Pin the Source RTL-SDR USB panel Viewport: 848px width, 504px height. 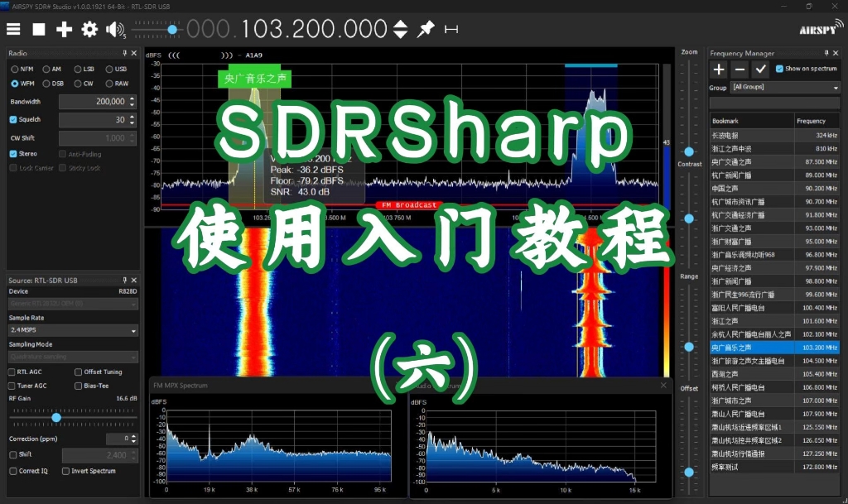[125, 280]
